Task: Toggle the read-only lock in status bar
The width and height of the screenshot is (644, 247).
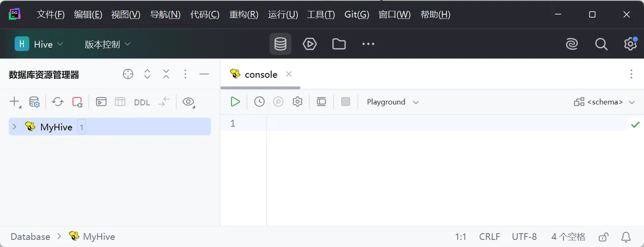Action: click(x=603, y=236)
